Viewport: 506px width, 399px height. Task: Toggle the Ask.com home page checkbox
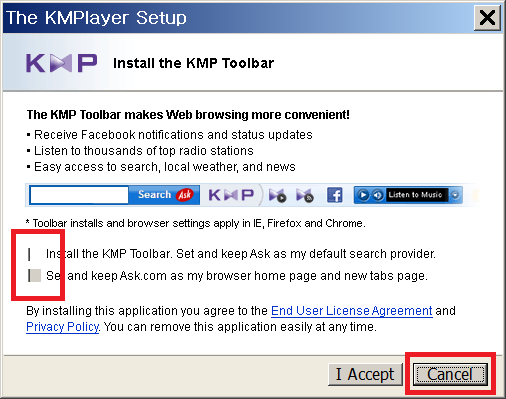click(34, 276)
